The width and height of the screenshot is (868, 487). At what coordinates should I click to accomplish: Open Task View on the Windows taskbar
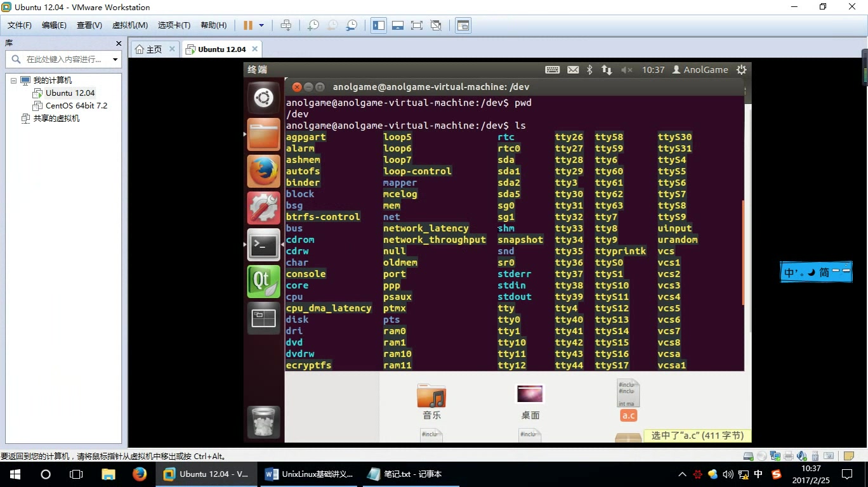[x=76, y=474]
